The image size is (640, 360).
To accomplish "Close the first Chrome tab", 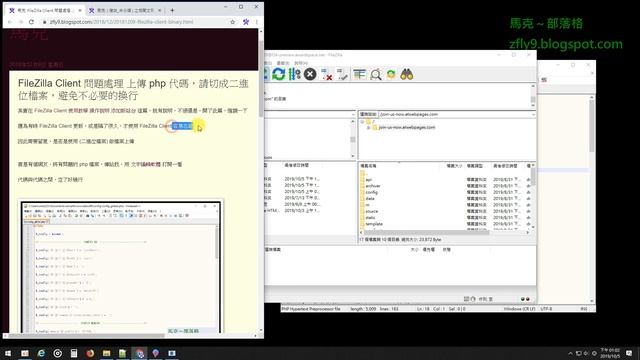I will pyautogui.click(x=80, y=10).
